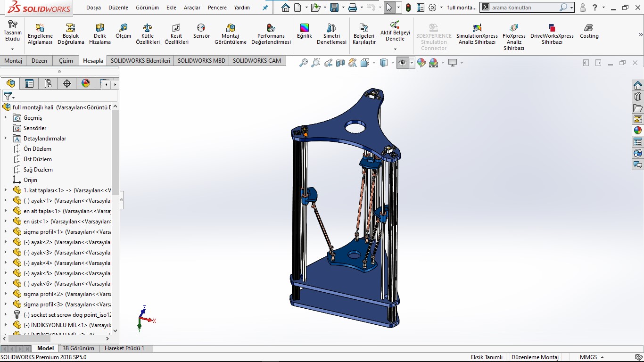Viewport: 644px width, 362px height.
Task: Open the Costing tool
Action: (x=589, y=31)
